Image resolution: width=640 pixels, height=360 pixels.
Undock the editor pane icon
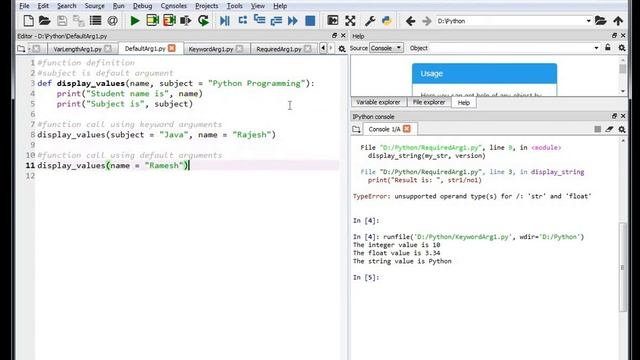coord(334,36)
